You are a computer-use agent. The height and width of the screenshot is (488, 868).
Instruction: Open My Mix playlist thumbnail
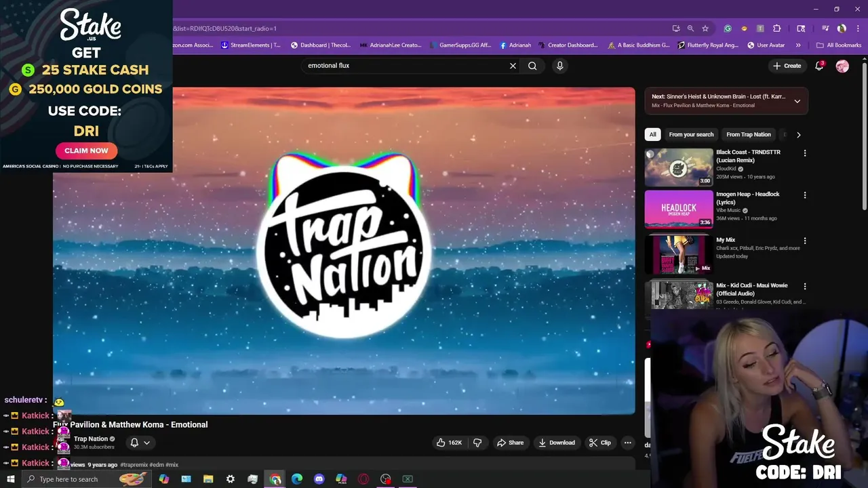(679, 254)
